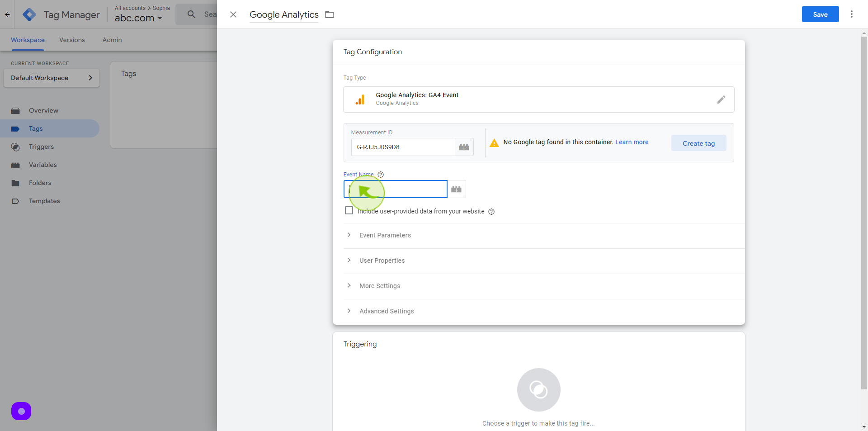Click the Tag Manager logo
868x431 pixels.
point(29,14)
